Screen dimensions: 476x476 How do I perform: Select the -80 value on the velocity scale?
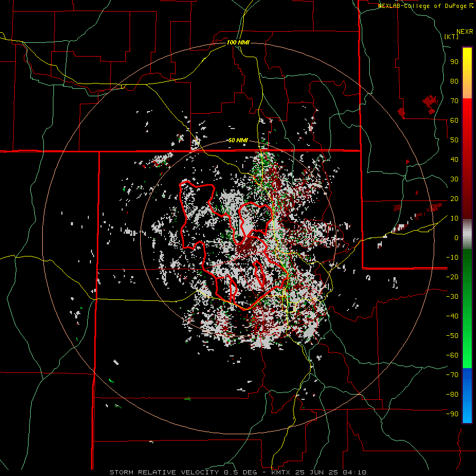point(452,395)
